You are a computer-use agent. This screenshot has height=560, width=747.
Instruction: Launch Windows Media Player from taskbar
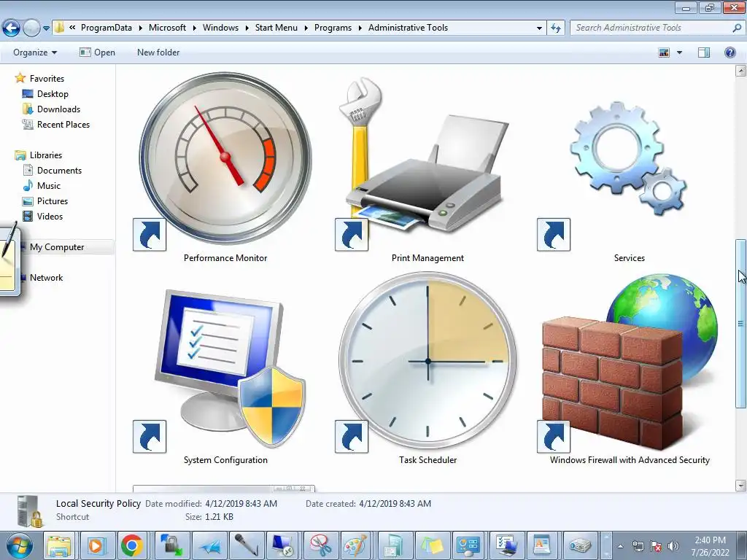tap(96, 545)
